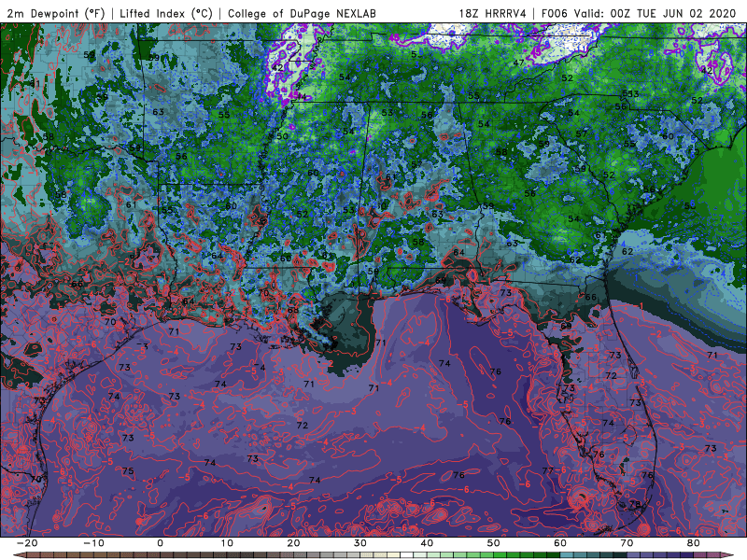This screenshot has width=747, height=560.
Task: Click the "Lifted Index (°C)" header label
Action: click(x=166, y=14)
